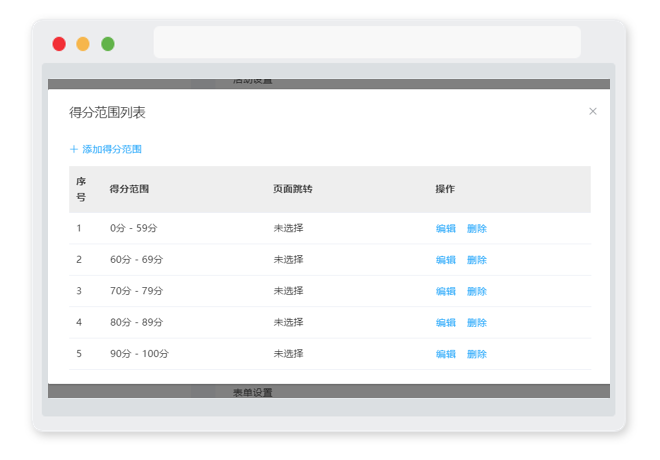Click the 页面跳转 column header
The width and height of the screenshot is (660, 460).
293,189
